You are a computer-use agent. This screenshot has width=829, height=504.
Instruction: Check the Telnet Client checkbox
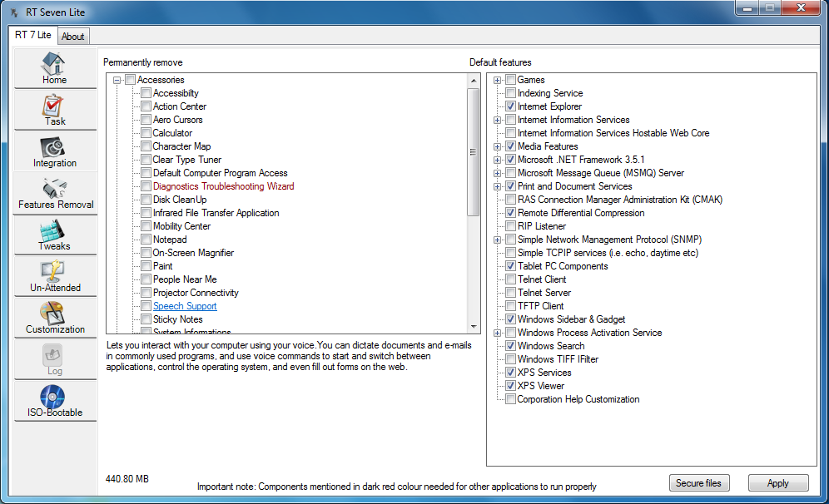511,279
